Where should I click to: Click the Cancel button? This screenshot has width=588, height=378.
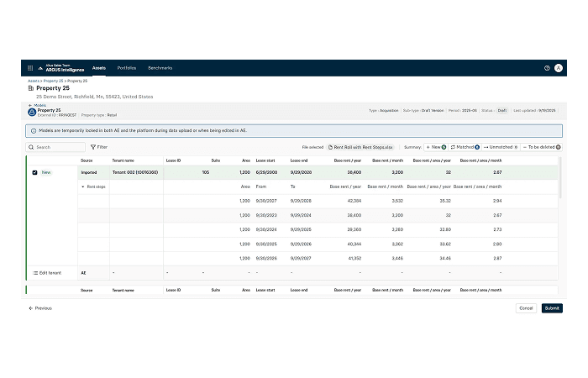pyautogui.click(x=526, y=308)
